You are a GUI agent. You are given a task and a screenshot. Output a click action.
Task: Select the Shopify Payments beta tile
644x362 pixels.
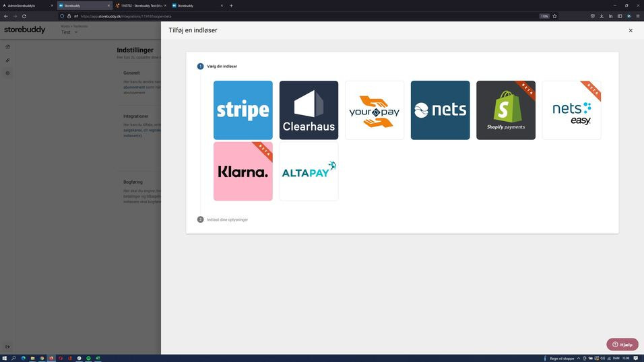pos(505,110)
